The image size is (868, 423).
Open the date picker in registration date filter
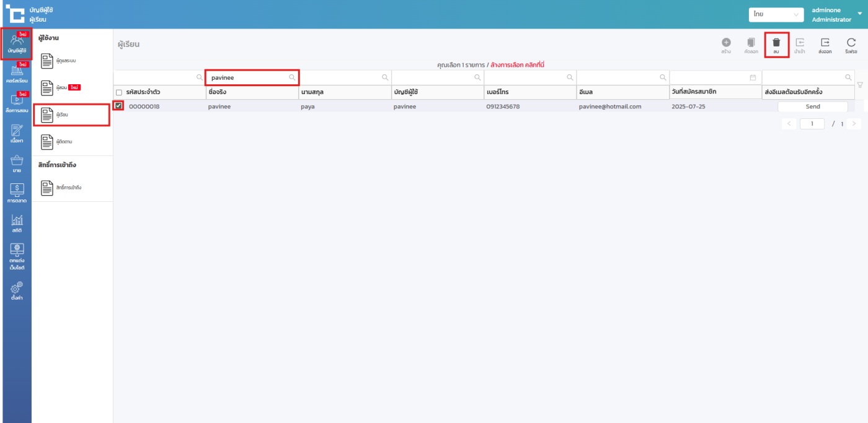click(x=753, y=77)
